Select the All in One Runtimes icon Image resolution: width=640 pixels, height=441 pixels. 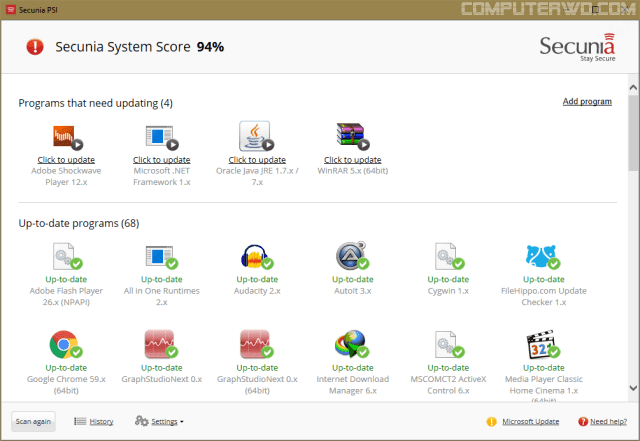(162, 257)
